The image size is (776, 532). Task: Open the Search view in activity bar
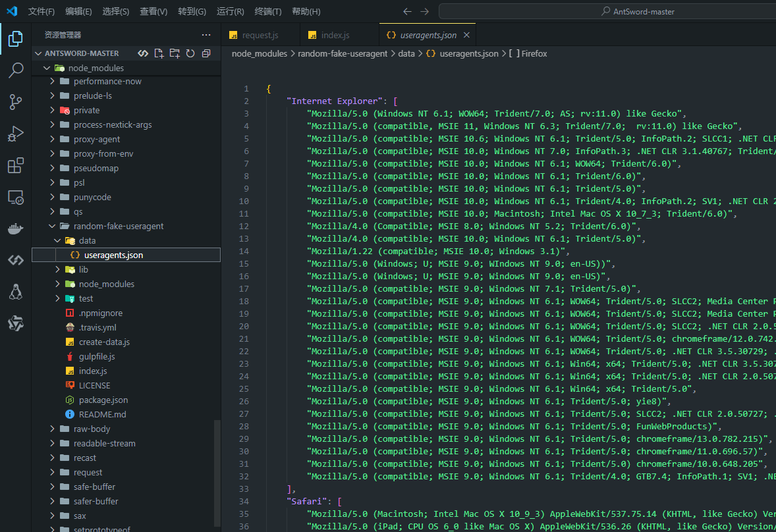(x=15, y=71)
